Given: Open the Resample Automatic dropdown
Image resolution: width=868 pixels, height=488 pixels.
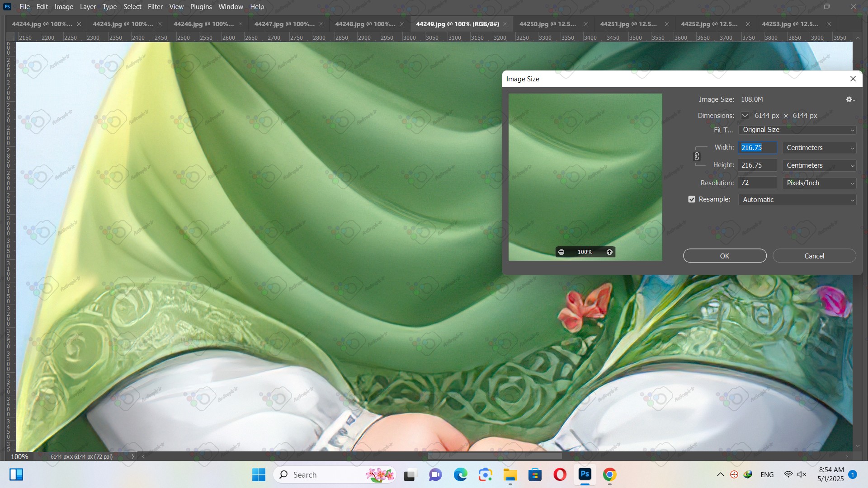Looking at the screenshot, I should pyautogui.click(x=797, y=200).
